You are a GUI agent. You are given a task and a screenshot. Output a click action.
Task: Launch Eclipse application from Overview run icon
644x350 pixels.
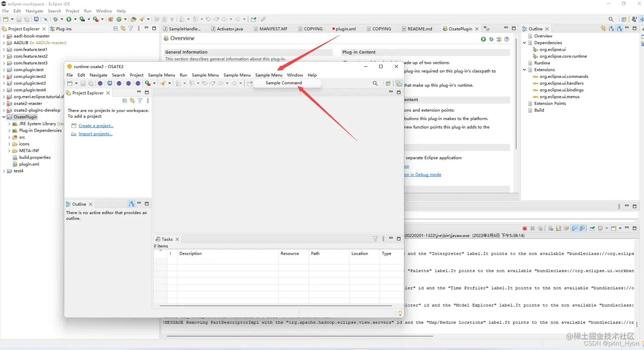point(483,39)
